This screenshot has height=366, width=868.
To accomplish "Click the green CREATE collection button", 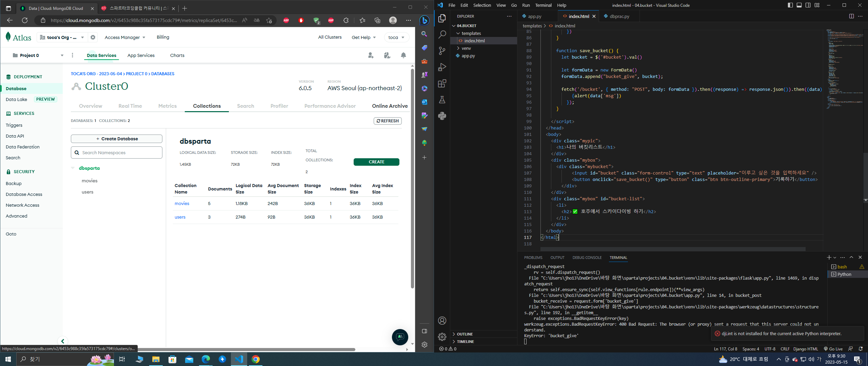I will [376, 162].
